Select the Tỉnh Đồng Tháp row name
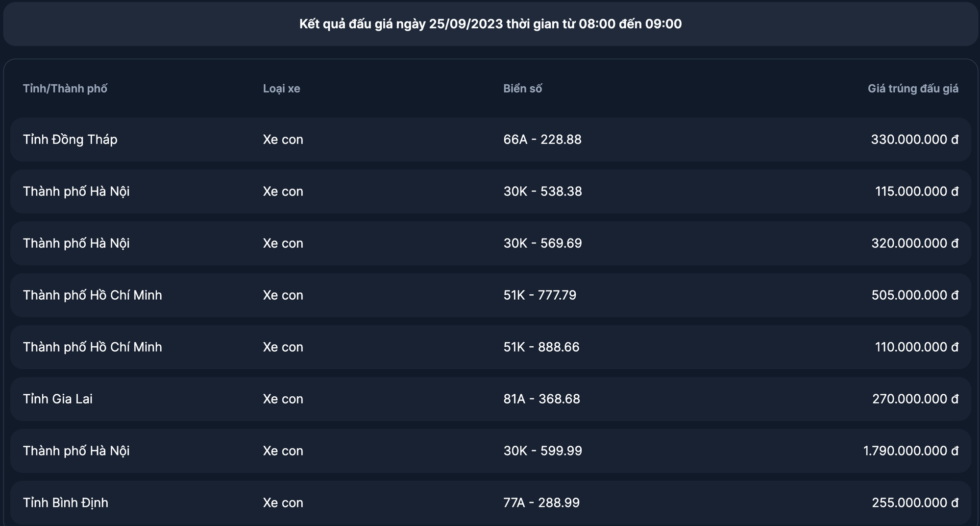 tap(70, 140)
